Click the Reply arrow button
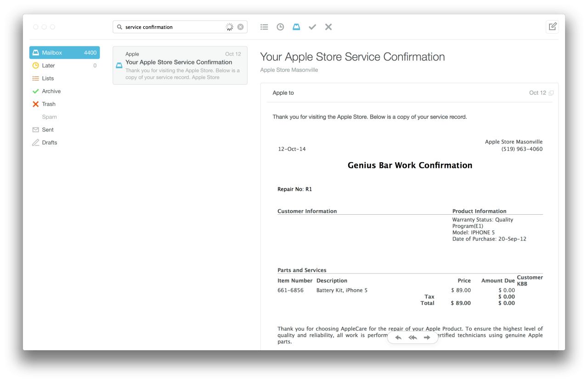The width and height of the screenshot is (588, 382). tap(398, 337)
